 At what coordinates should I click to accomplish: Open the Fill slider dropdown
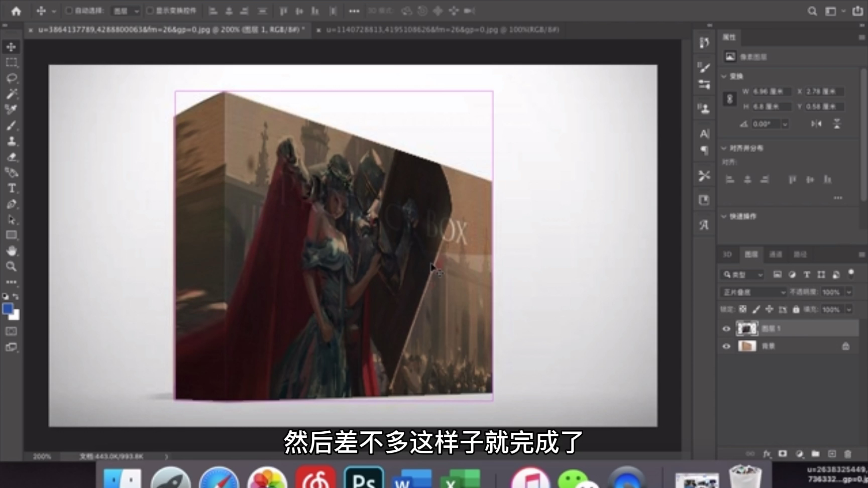[849, 310]
